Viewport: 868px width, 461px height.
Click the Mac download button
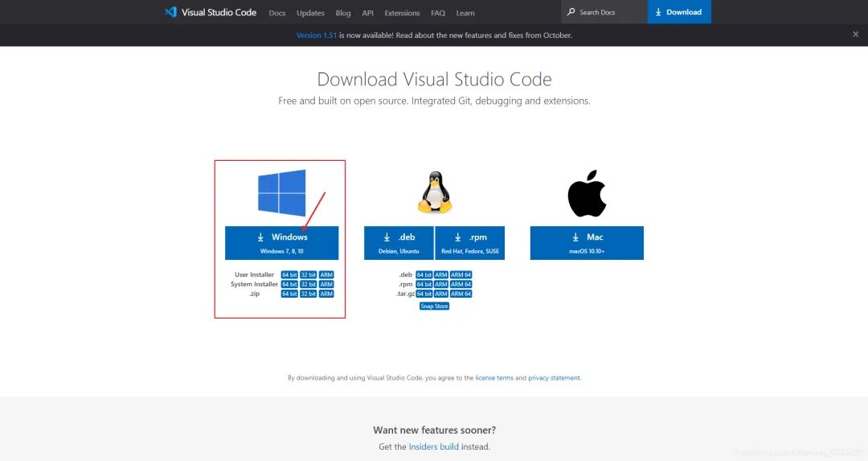pyautogui.click(x=587, y=243)
